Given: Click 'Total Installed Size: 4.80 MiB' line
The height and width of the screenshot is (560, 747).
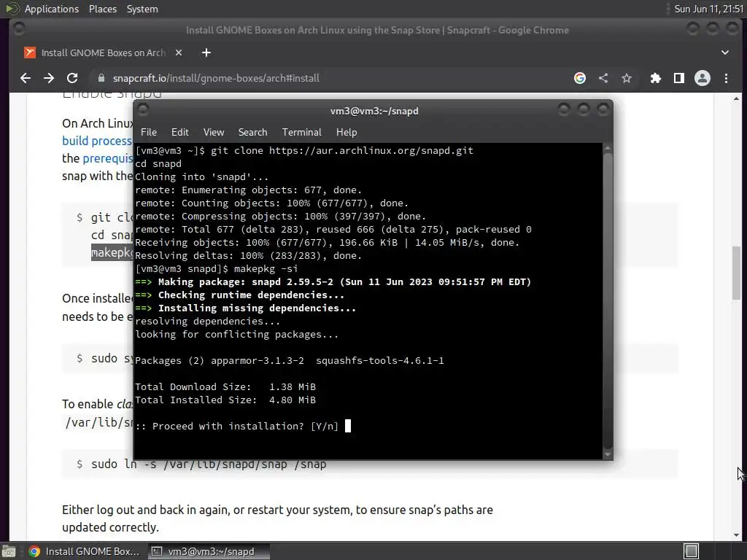Looking at the screenshot, I should [225, 400].
